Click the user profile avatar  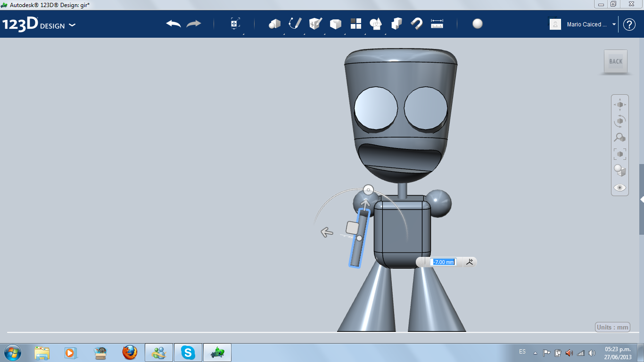tap(555, 24)
